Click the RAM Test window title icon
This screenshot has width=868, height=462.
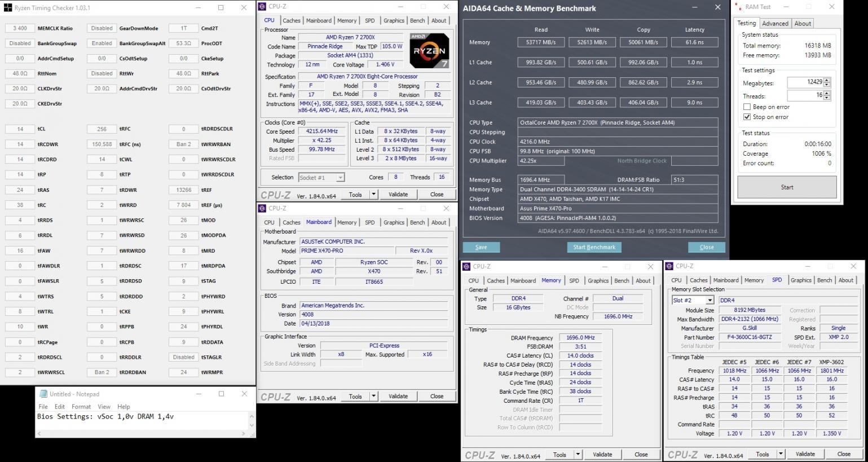coord(739,7)
